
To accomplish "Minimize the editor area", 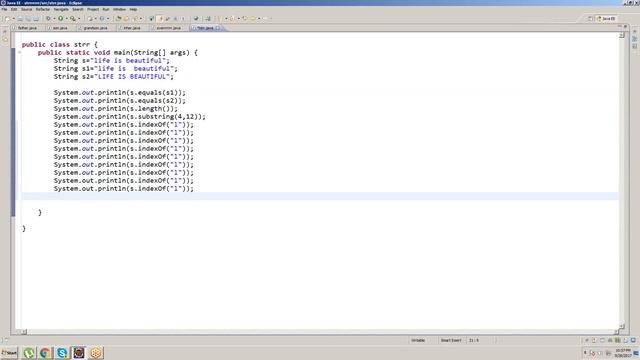I will pyautogui.click(x=620, y=27).
